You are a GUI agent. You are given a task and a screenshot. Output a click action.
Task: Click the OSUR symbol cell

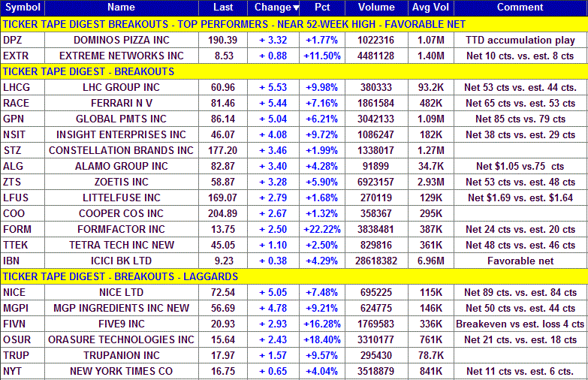pos(23,339)
